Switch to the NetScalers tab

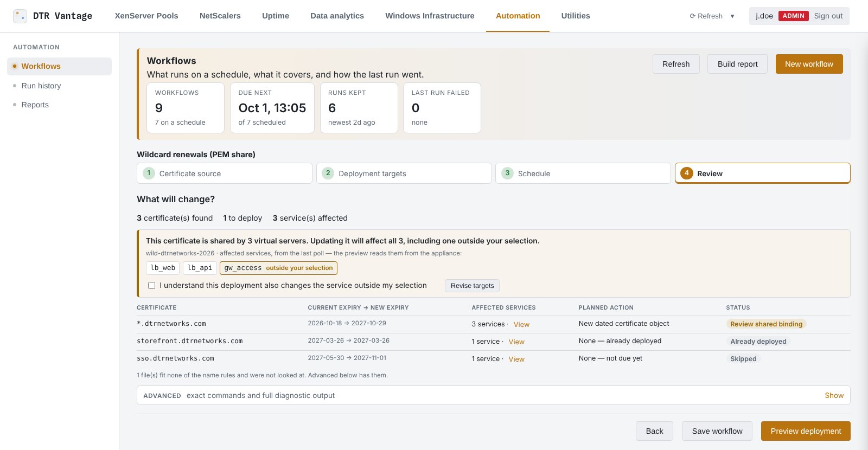point(220,16)
